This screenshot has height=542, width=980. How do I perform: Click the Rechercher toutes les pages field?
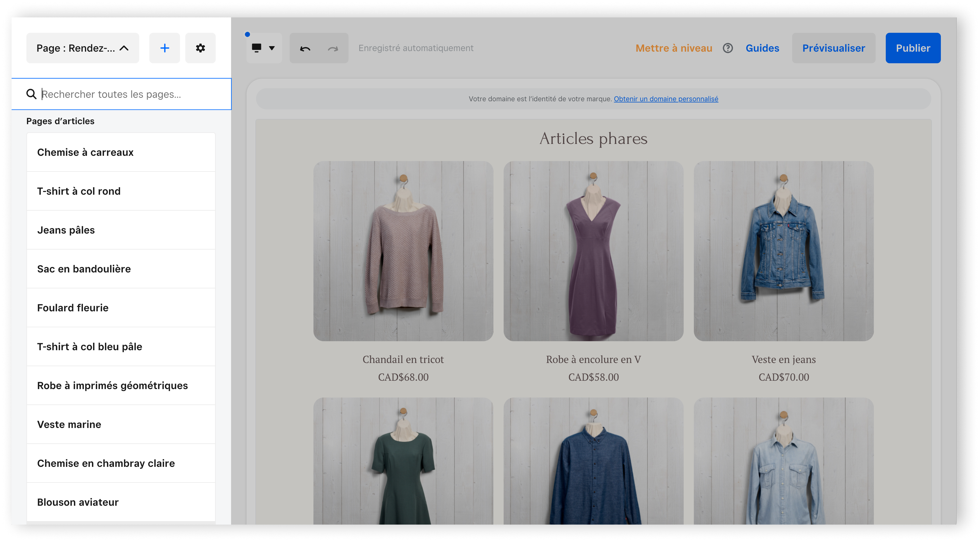coord(129,94)
